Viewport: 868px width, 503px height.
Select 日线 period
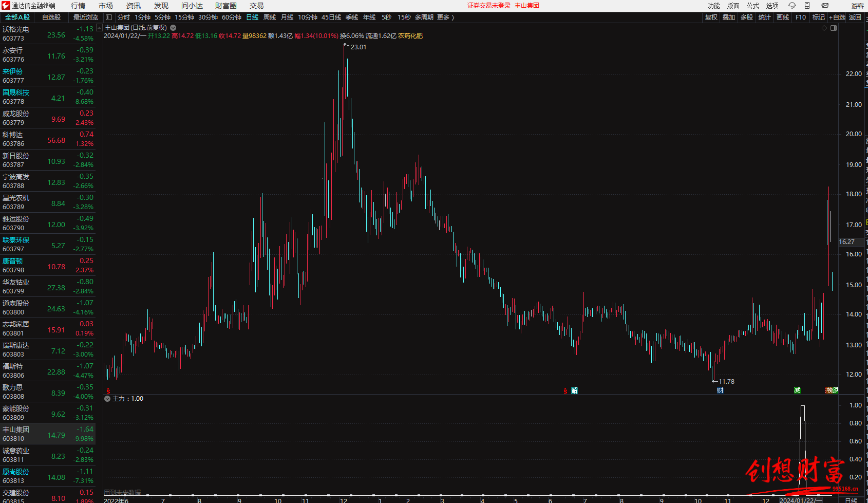point(252,17)
